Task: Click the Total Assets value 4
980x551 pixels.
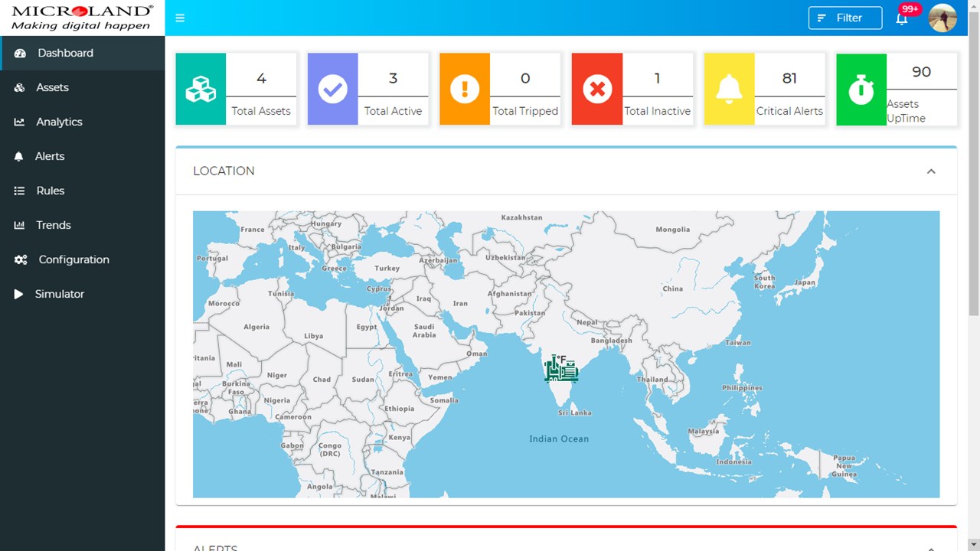Action: 261,78
